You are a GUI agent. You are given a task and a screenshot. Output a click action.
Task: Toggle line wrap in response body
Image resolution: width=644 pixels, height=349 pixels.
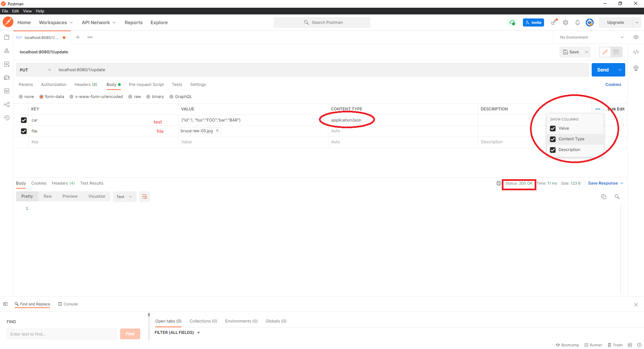coord(145,197)
